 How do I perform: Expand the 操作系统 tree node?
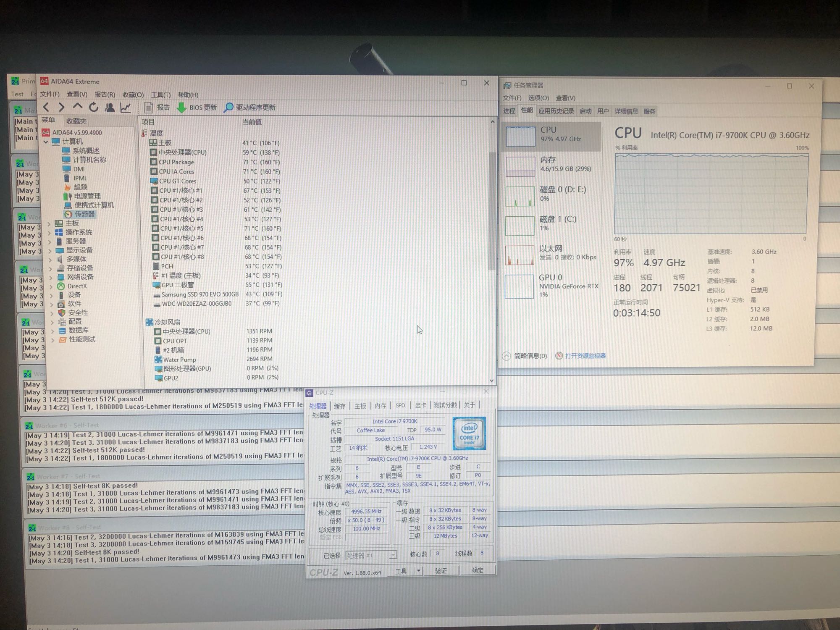(x=50, y=232)
